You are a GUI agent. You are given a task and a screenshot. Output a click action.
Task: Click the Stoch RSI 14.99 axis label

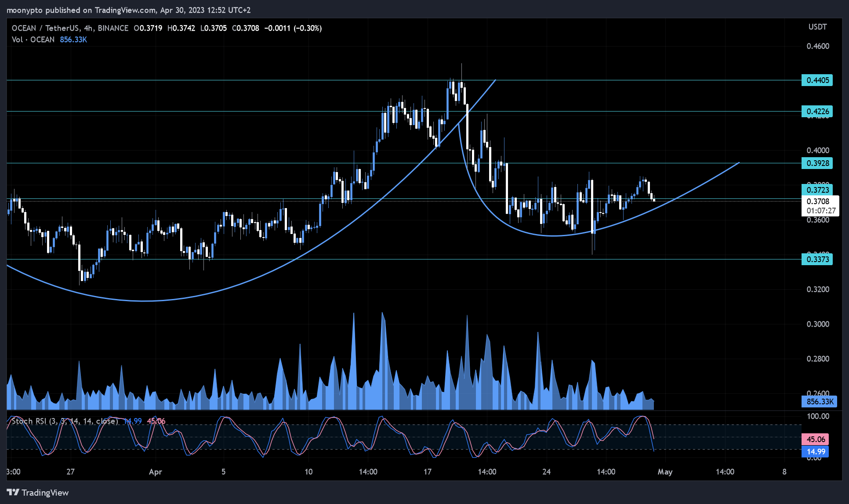tap(816, 451)
